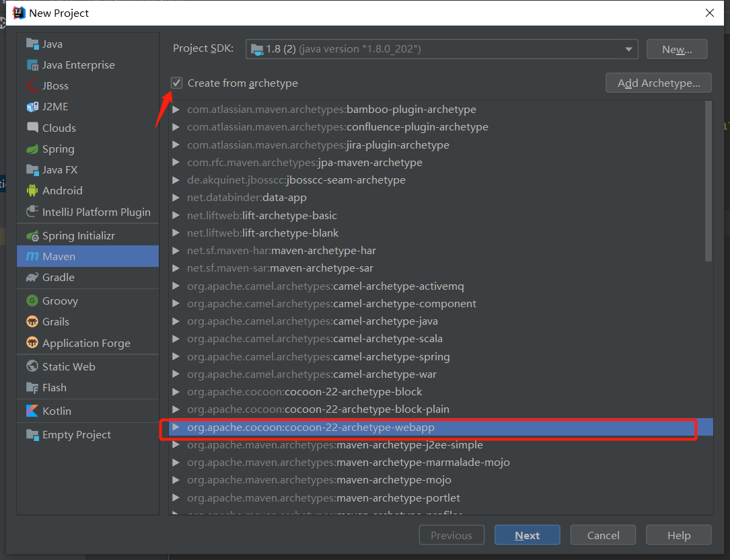Screen dimensions: 730x560
Task: Choose Empty Project label
Action: (x=76, y=435)
